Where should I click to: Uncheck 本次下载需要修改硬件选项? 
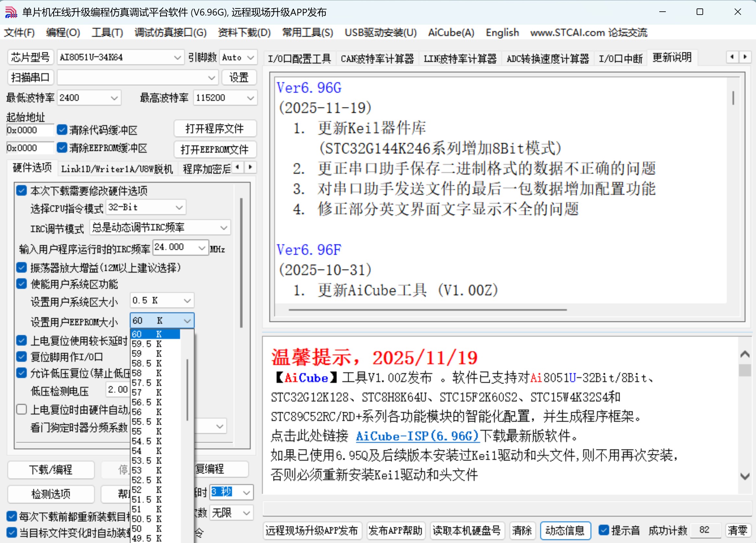point(21,190)
